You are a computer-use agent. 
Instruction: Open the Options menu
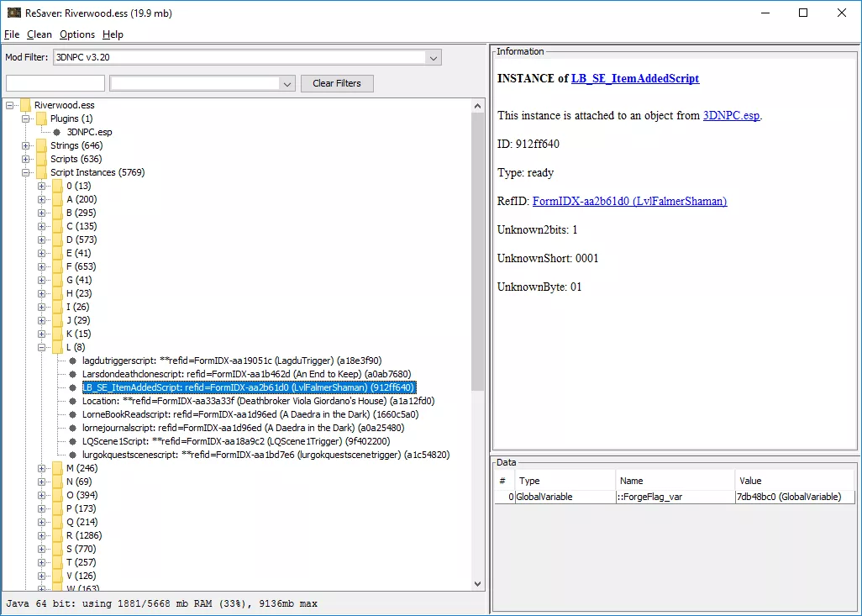coord(77,34)
